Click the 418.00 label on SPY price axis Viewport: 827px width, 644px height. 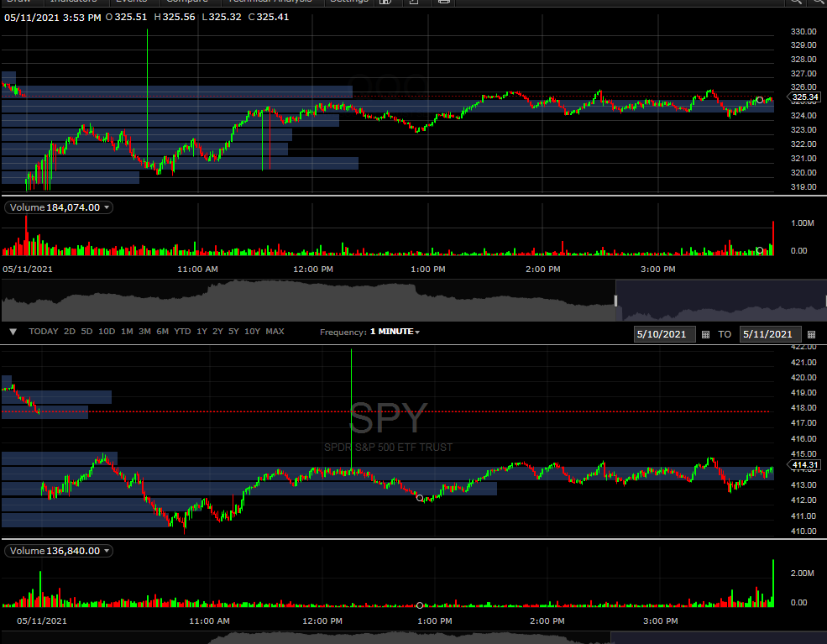[x=803, y=408]
